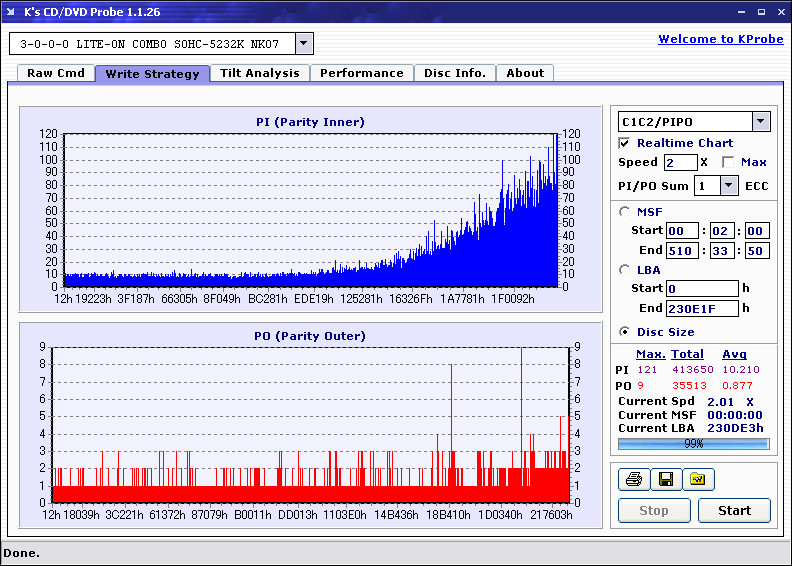792x566 pixels.
Task: Click the PO (Parity Outer) chart
Action: [x=310, y=425]
